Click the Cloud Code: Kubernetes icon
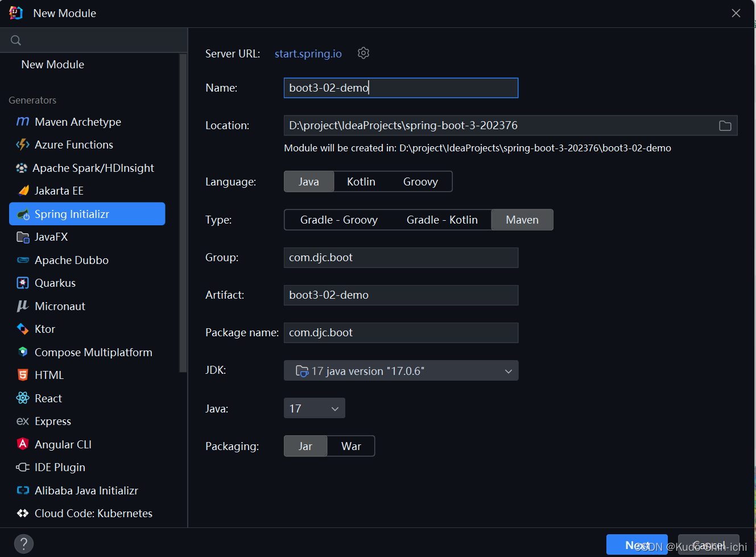The width and height of the screenshot is (756, 557). (23, 513)
